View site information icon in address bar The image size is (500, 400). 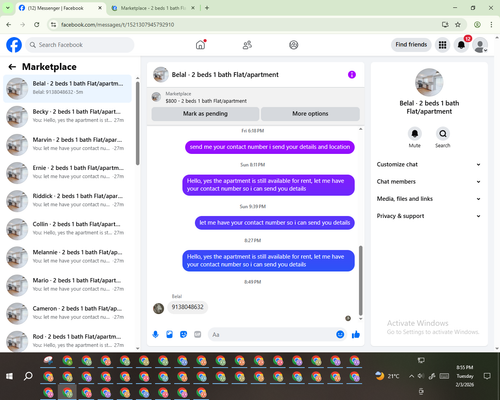point(54,25)
